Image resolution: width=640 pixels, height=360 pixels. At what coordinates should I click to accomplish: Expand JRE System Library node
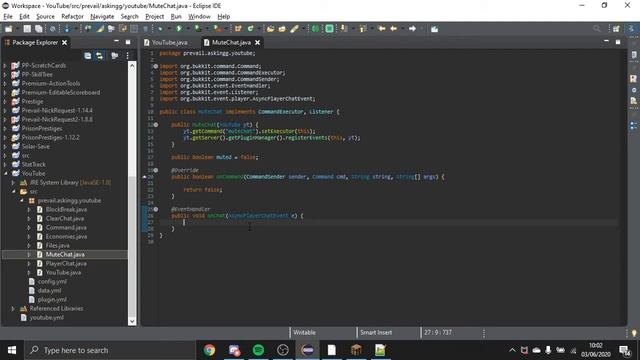click(x=13, y=182)
